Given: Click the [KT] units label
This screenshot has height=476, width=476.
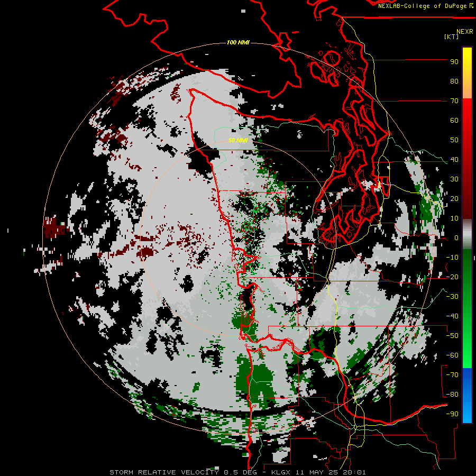Looking at the screenshot, I should 451,37.
